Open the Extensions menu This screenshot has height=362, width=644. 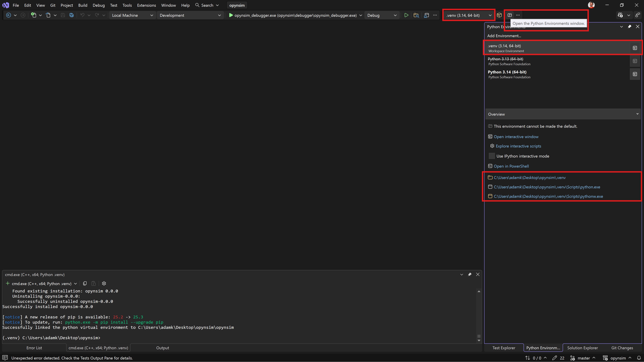pyautogui.click(x=146, y=5)
